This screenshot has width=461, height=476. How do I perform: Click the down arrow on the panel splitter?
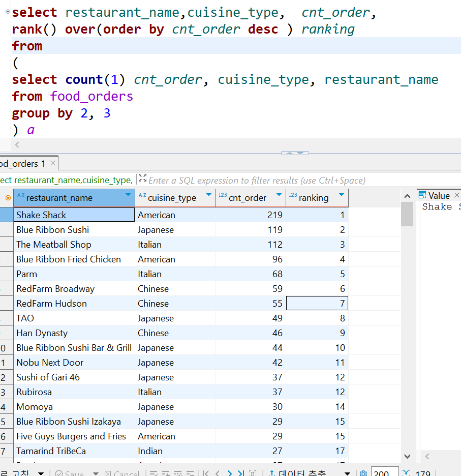coord(300,153)
